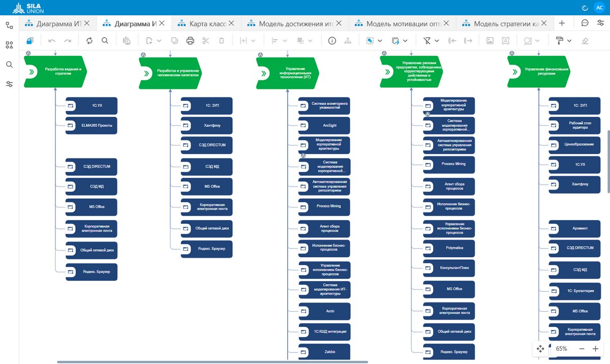
Task: Switch to 'Модель стратегии ка' tab
Action: [506, 23]
